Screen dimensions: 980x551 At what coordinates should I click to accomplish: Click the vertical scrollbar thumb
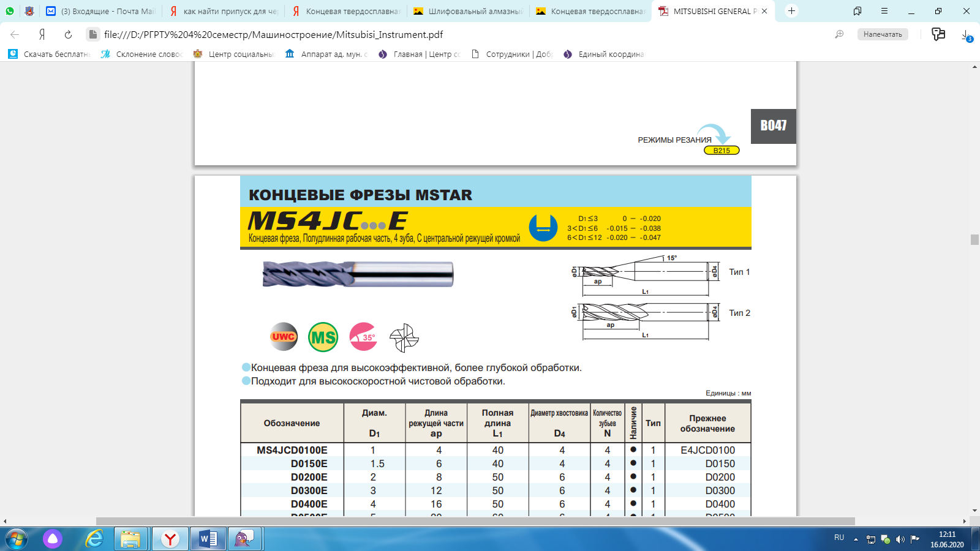[974, 239]
